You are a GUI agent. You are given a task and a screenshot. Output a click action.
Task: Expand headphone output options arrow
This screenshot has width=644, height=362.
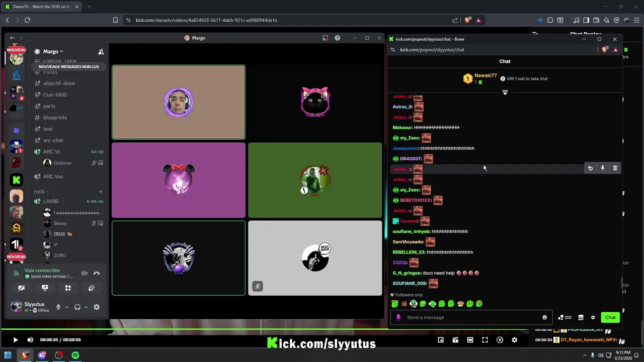point(86,307)
